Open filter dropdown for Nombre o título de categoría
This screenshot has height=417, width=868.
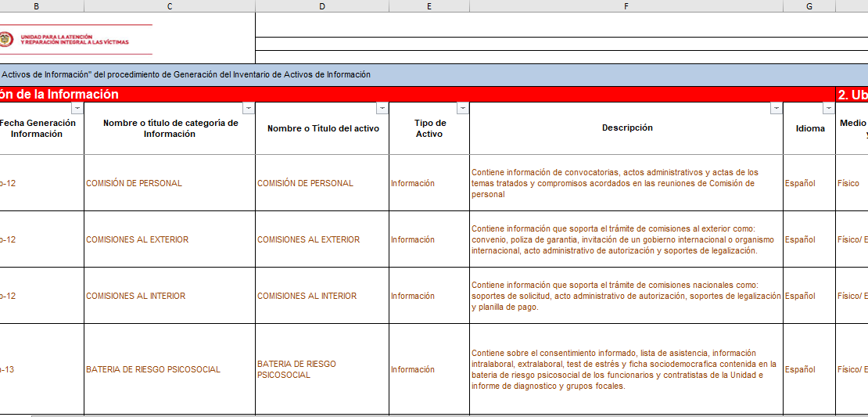(x=249, y=108)
